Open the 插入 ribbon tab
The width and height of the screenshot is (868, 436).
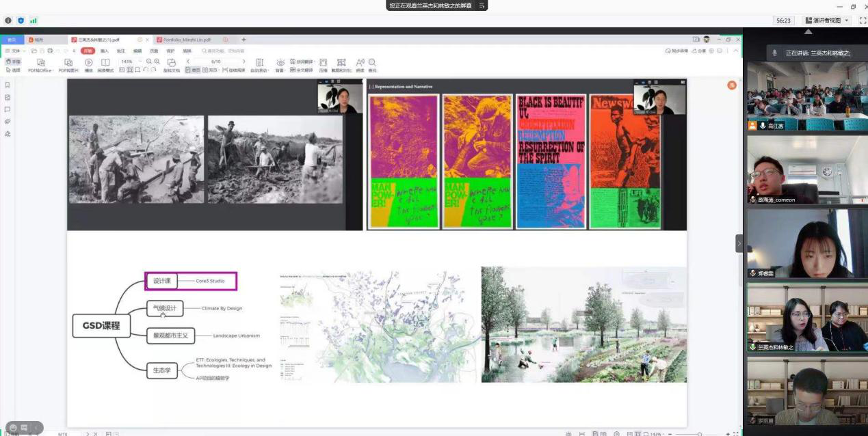pyautogui.click(x=105, y=51)
